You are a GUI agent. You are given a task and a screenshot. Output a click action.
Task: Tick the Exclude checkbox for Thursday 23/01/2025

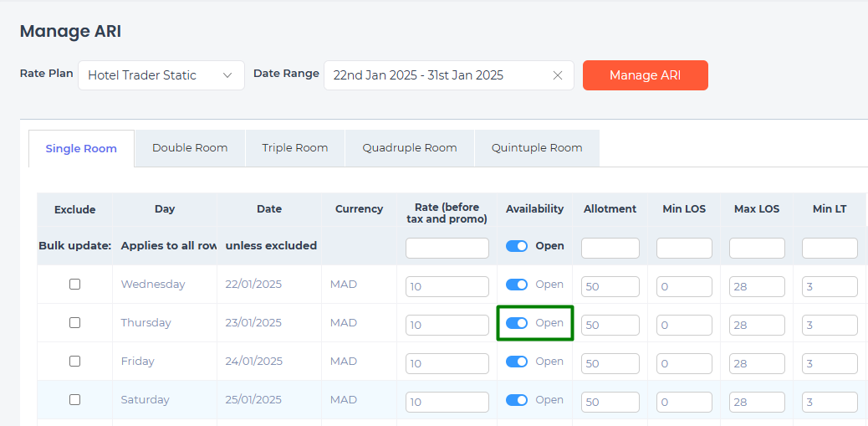point(74,323)
